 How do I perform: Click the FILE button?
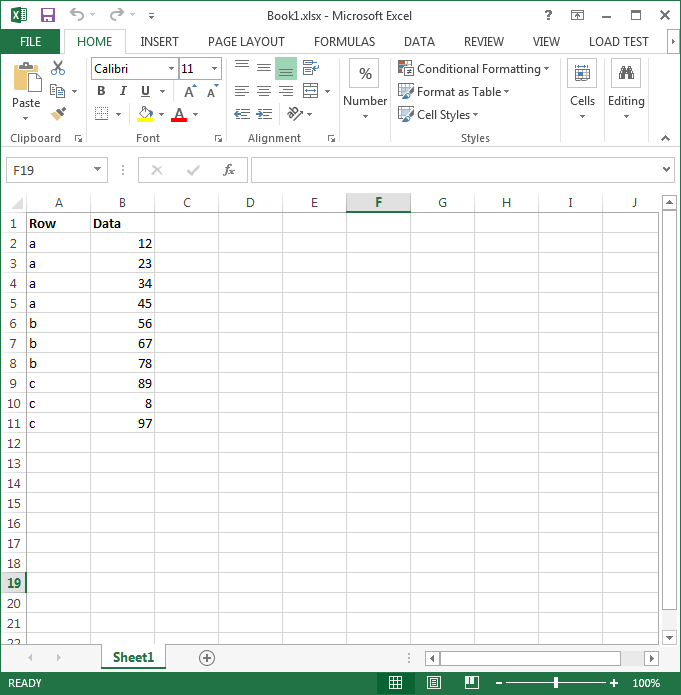click(30, 42)
